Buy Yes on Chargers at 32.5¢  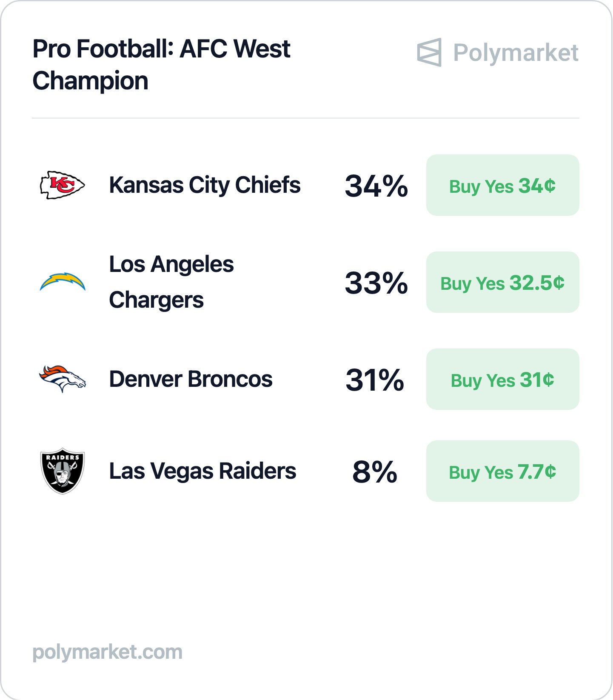click(x=502, y=282)
